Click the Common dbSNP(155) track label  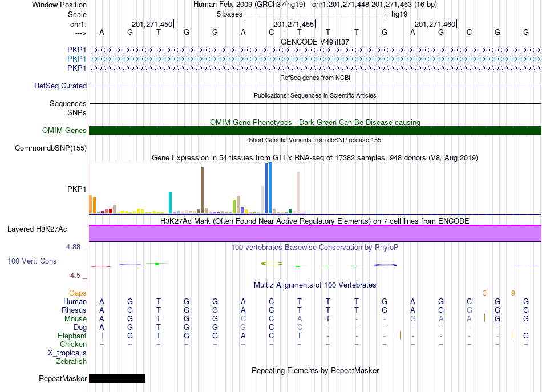point(51,148)
